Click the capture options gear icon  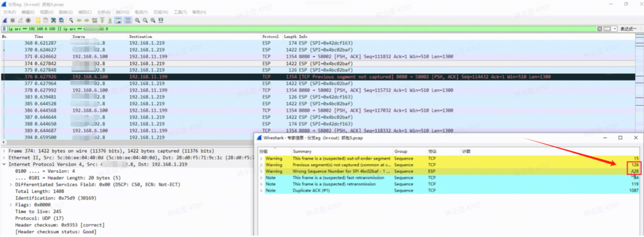[x=28, y=20]
